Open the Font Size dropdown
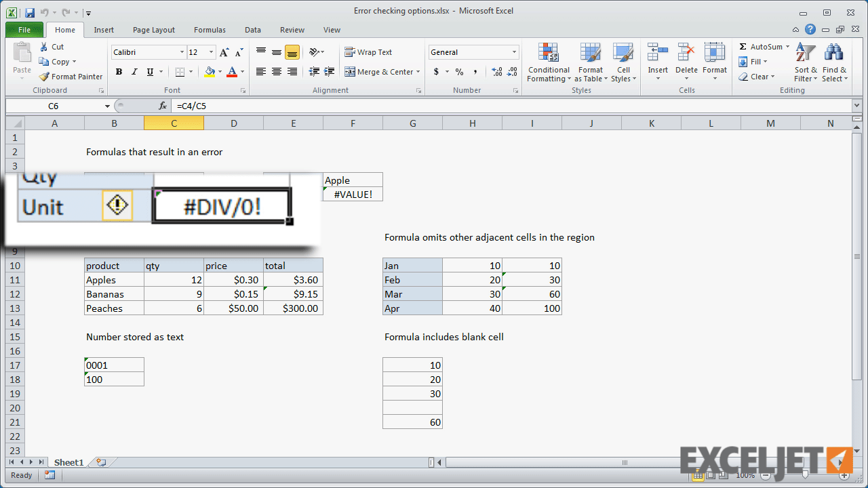Viewport: 868px width, 488px height. pyautogui.click(x=210, y=52)
